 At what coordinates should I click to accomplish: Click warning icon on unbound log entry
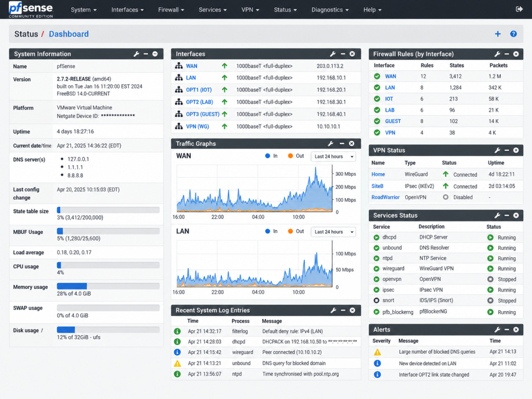177,363
